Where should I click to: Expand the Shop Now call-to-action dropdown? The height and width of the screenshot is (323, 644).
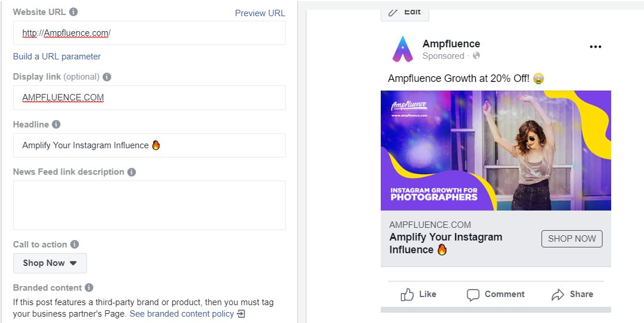[50, 263]
